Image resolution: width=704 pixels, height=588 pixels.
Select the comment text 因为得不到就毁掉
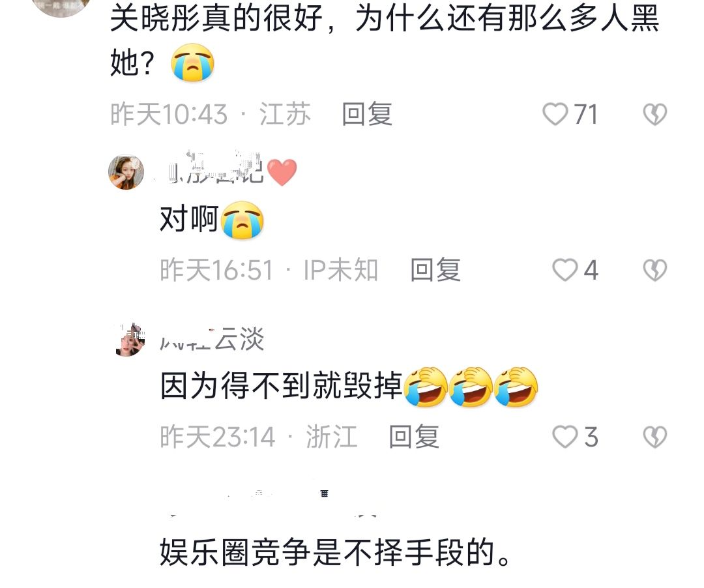[x=282, y=385]
